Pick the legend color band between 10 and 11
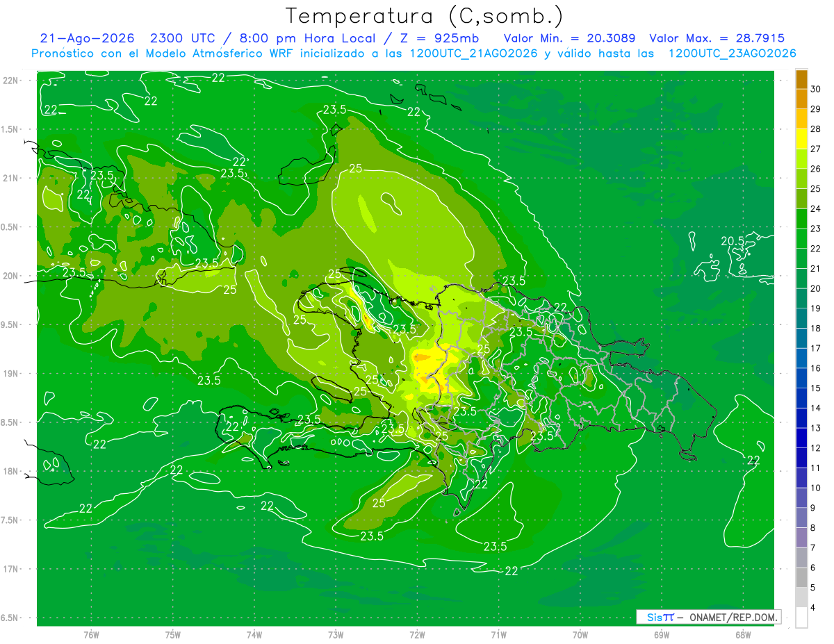 click(x=801, y=478)
